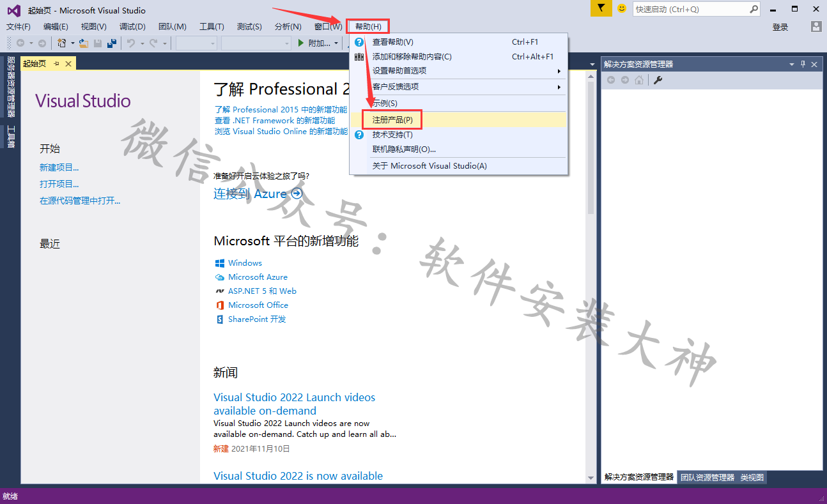
Task: Select 联机隐私声明(O) menu item
Action: [x=458, y=149]
